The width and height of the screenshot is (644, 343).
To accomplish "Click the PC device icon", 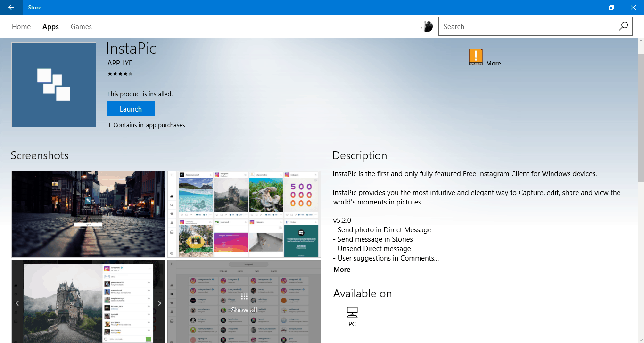I will [x=352, y=312].
